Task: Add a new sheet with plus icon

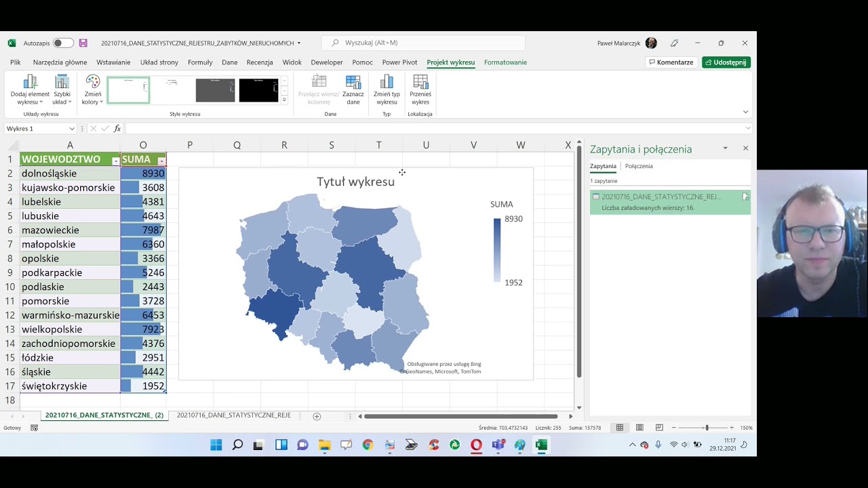Action: coord(317,416)
